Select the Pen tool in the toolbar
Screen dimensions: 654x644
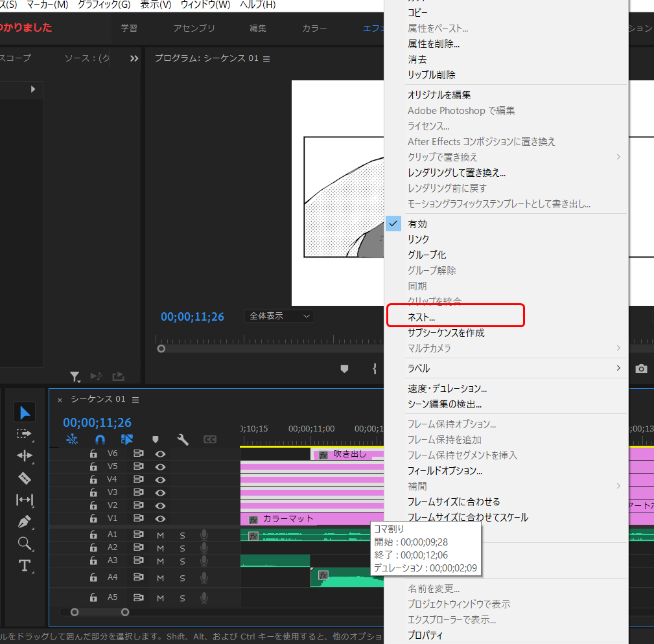tap(24, 522)
